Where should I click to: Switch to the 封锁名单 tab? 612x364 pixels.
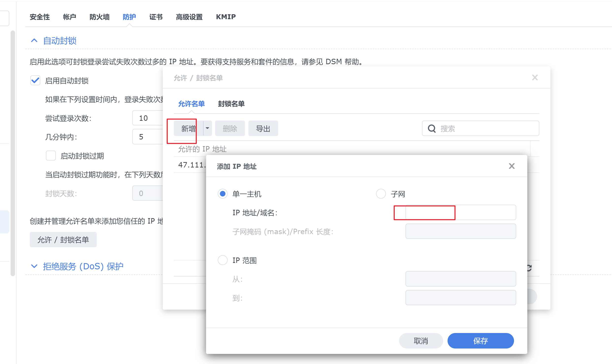coord(231,104)
